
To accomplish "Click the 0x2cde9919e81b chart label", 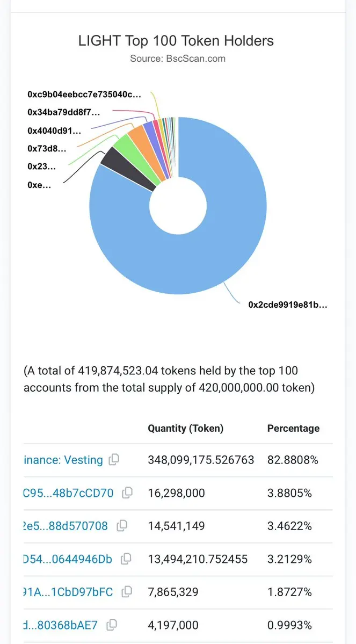I will [287, 305].
